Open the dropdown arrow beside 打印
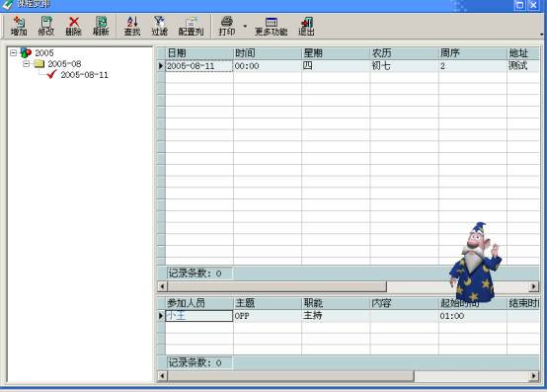The image size is (547, 392). pyautogui.click(x=245, y=26)
